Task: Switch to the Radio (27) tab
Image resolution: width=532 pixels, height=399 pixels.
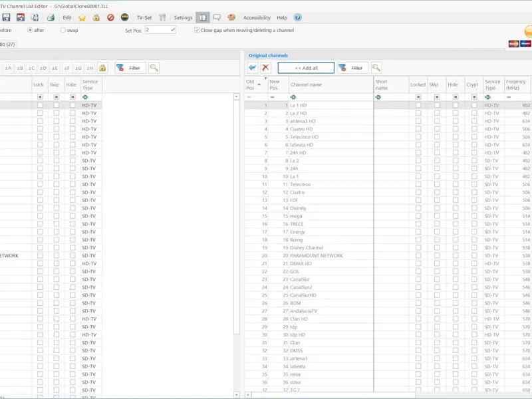Action: tap(7, 44)
